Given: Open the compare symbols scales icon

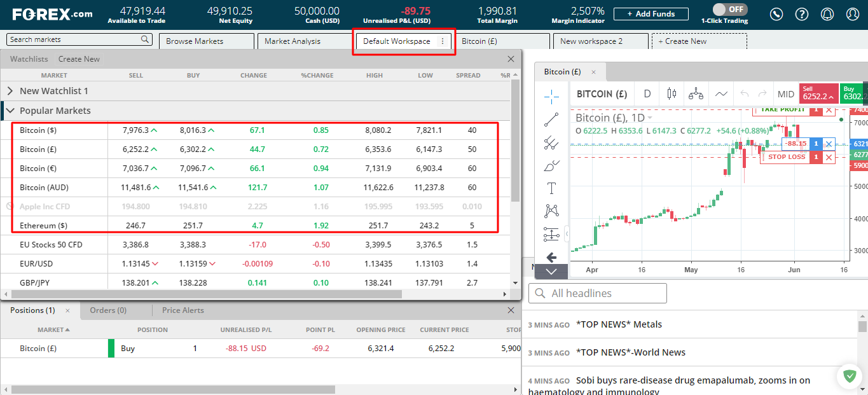Looking at the screenshot, I should click(696, 94).
